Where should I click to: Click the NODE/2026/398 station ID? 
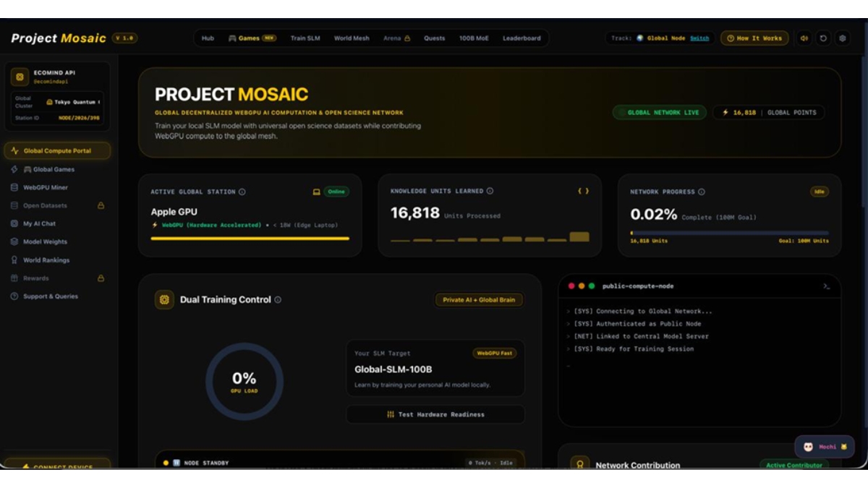click(x=79, y=118)
